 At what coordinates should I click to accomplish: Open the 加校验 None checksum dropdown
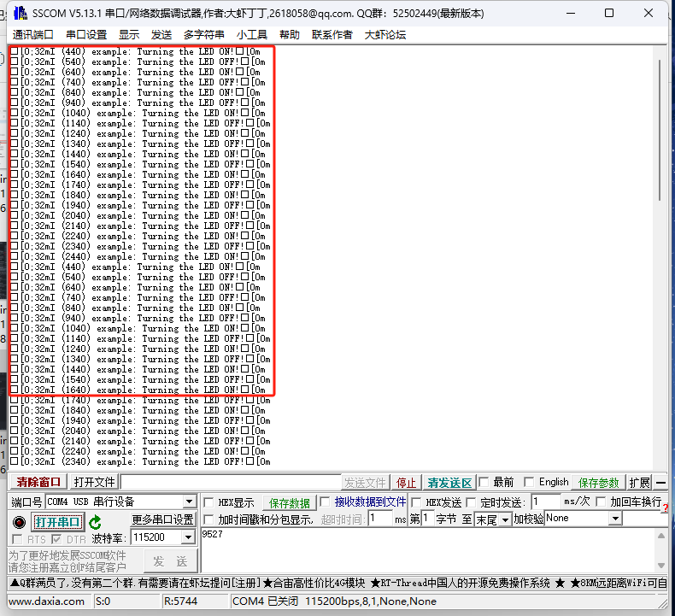coord(615,519)
